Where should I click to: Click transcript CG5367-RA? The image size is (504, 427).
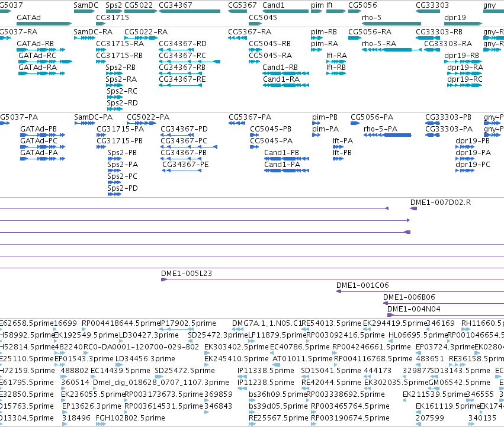point(237,38)
